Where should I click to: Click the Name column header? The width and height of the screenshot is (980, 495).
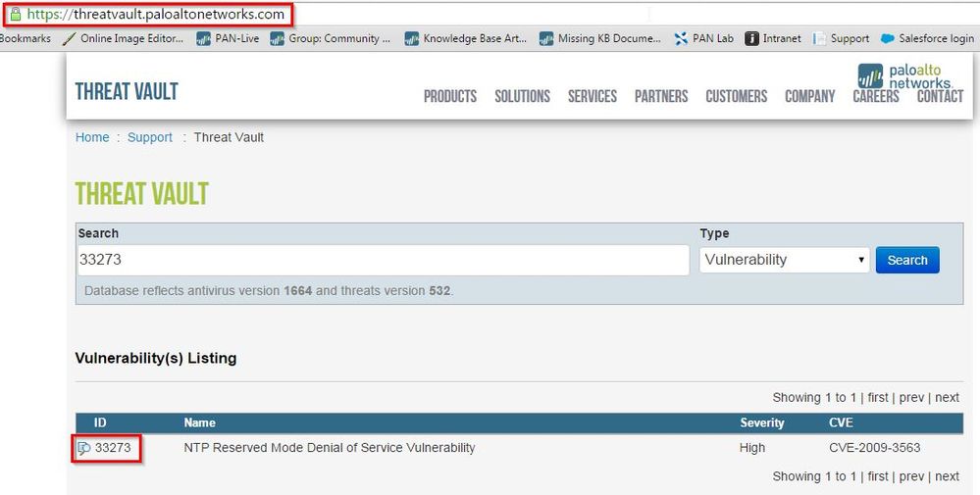click(x=200, y=422)
